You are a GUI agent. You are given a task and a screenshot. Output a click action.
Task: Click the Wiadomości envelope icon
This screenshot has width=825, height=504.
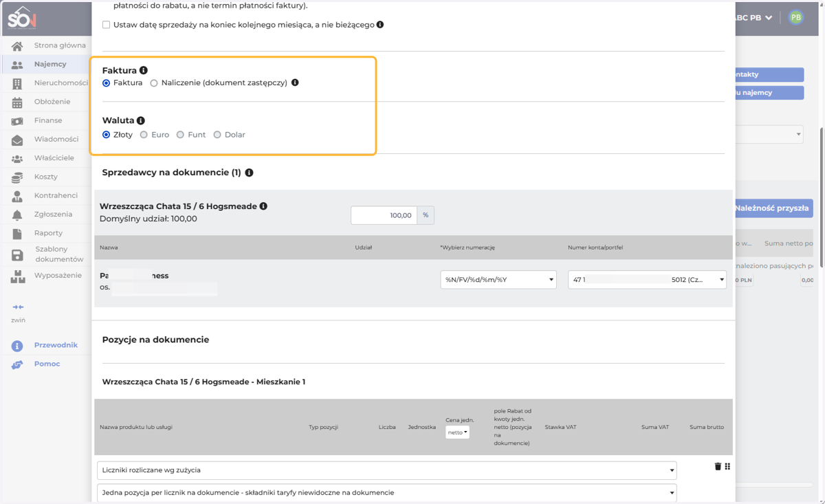(x=17, y=140)
